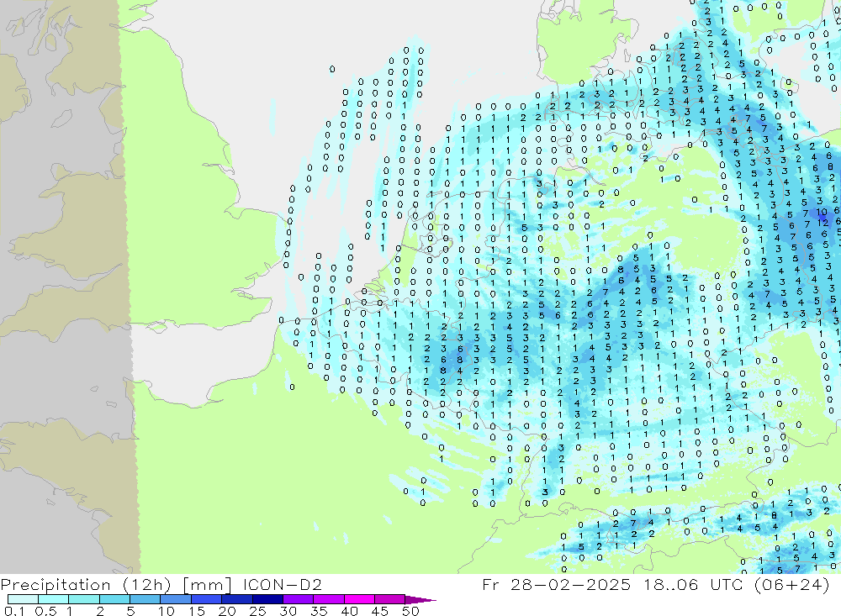Screen dimensions: 841x616
Task: Select the 35–40 mm violet swatch
Action: (x=329, y=599)
